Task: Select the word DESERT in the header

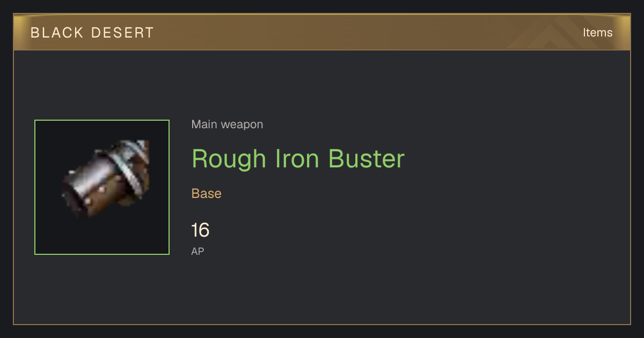Action: [x=122, y=33]
